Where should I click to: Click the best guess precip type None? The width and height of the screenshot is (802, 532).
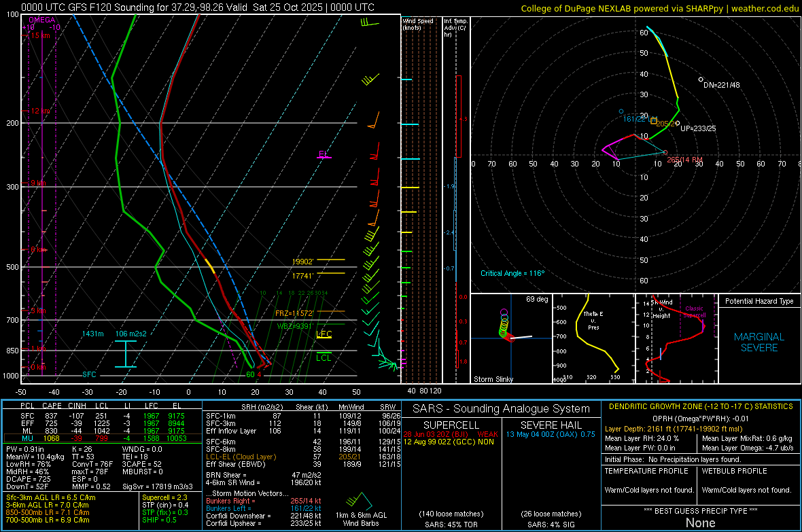click(x=700, y=522)
